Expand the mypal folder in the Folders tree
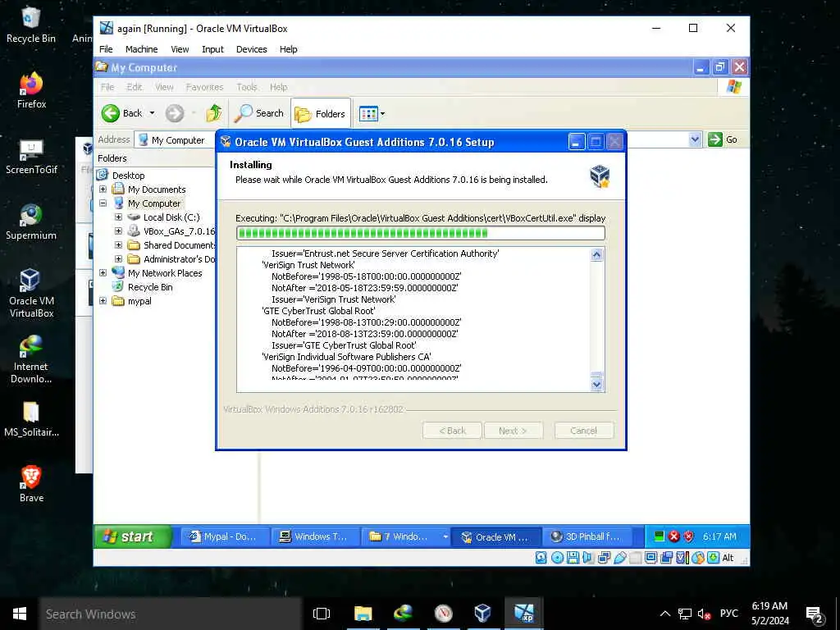The width and height of the screenshot is (840, 630). (103, 300)
